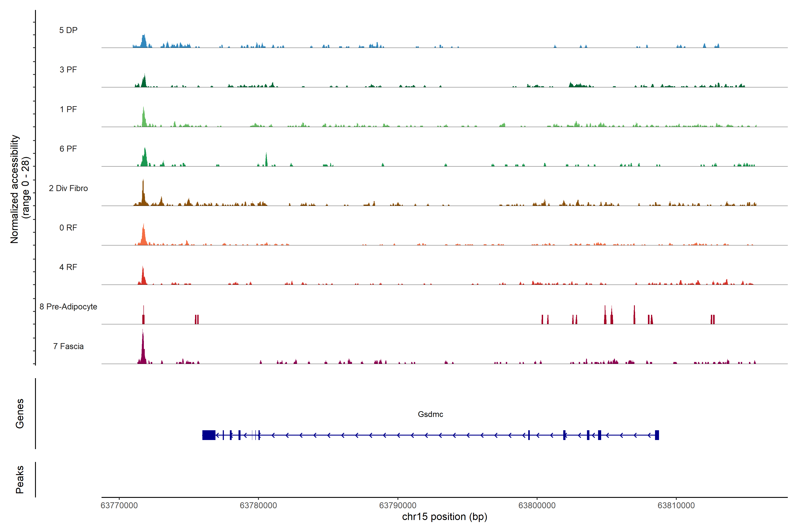Click the Peaks panel label

pos(20,479)
